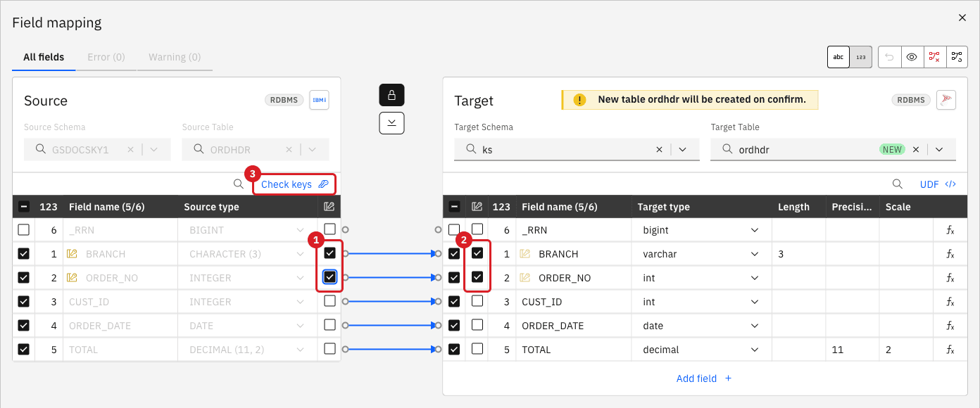Click key icon beside target BRANCH field
The image size is (980, 408).
(524, 254)
